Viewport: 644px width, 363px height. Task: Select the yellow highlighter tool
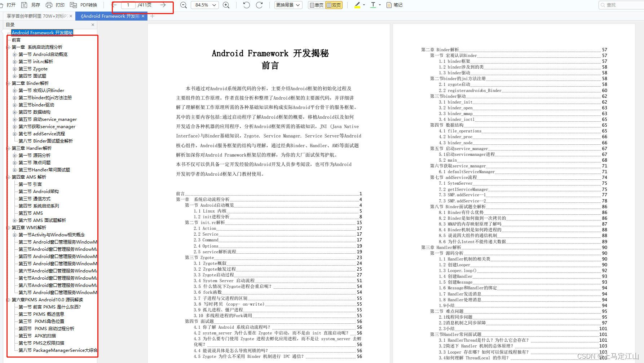pyautogui.click(x=357, y=5)
